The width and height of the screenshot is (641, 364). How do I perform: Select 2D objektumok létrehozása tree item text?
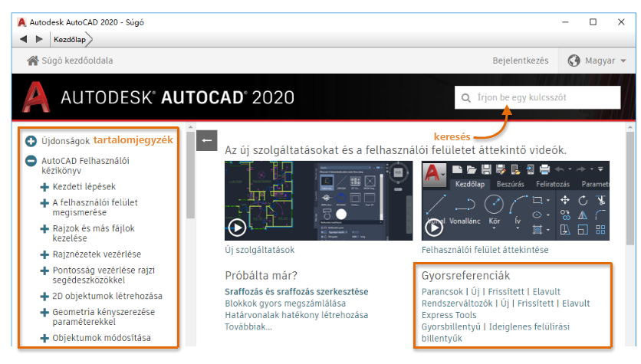coord(107,297)
